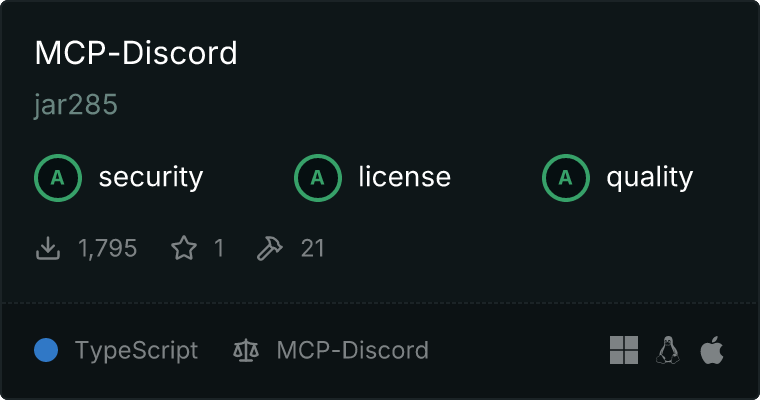This screenshot has width=760, height=400.
Task: Click the Linux penguin icon
Action: coord(668,350)
